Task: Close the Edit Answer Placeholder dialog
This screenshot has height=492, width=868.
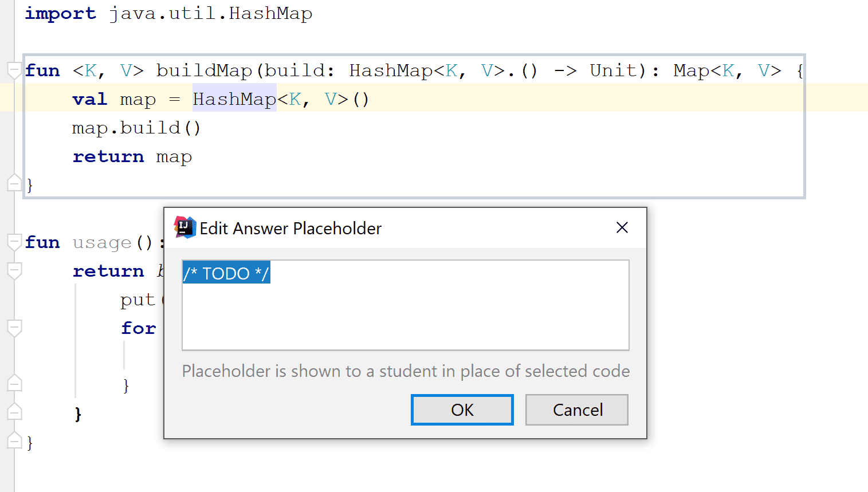Action: point(622,228)
